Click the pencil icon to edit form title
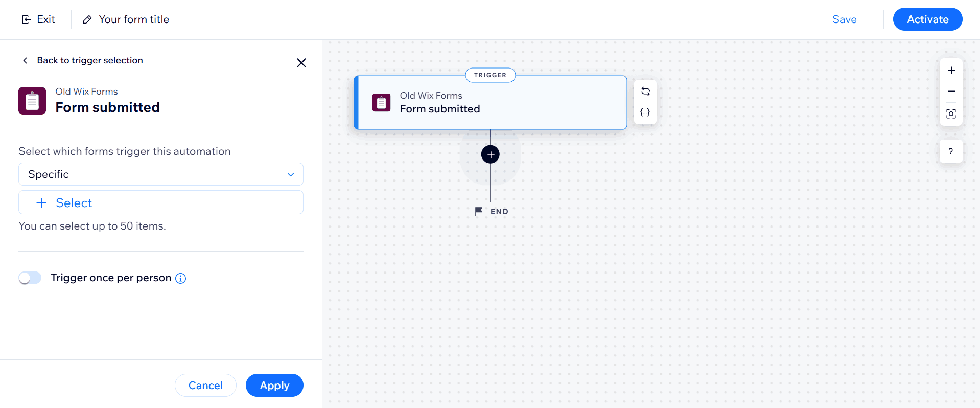 [87, 19]
